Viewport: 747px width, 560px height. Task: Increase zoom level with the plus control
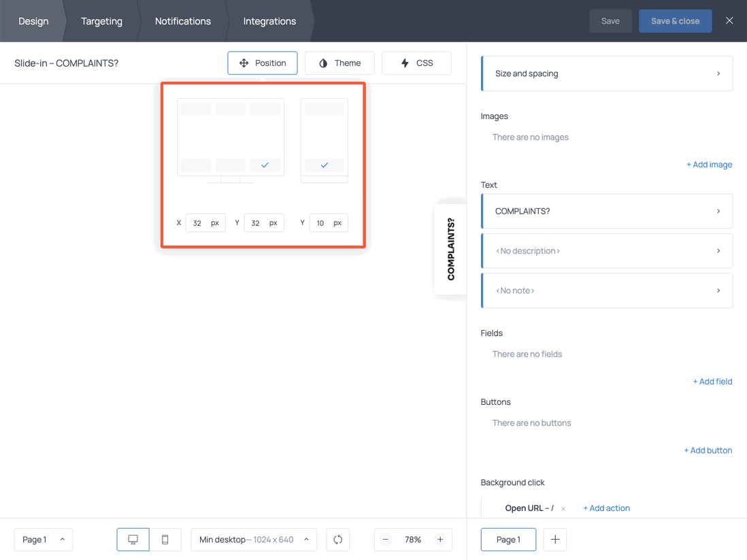441,539
